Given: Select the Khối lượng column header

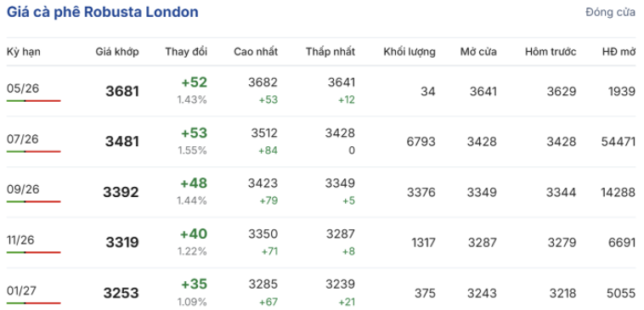Looking at the screenshot, I should (410, 52).
